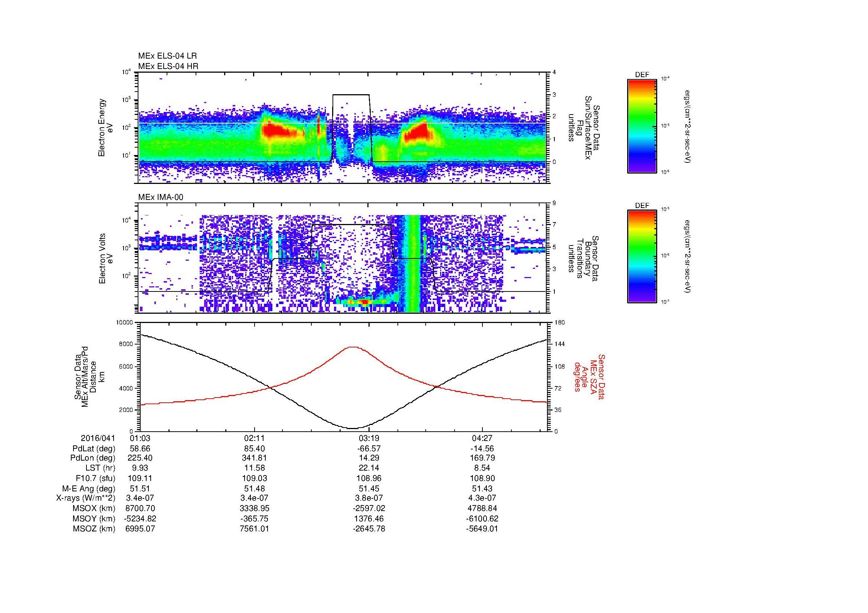Click the X-rays value 3.8e-07

pyautogui.click(x=369, y=498)
